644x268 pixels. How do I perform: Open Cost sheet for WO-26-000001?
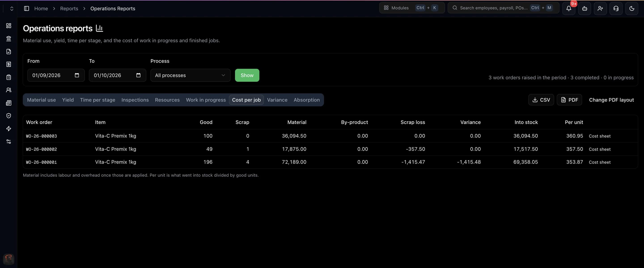pos(600,162)
